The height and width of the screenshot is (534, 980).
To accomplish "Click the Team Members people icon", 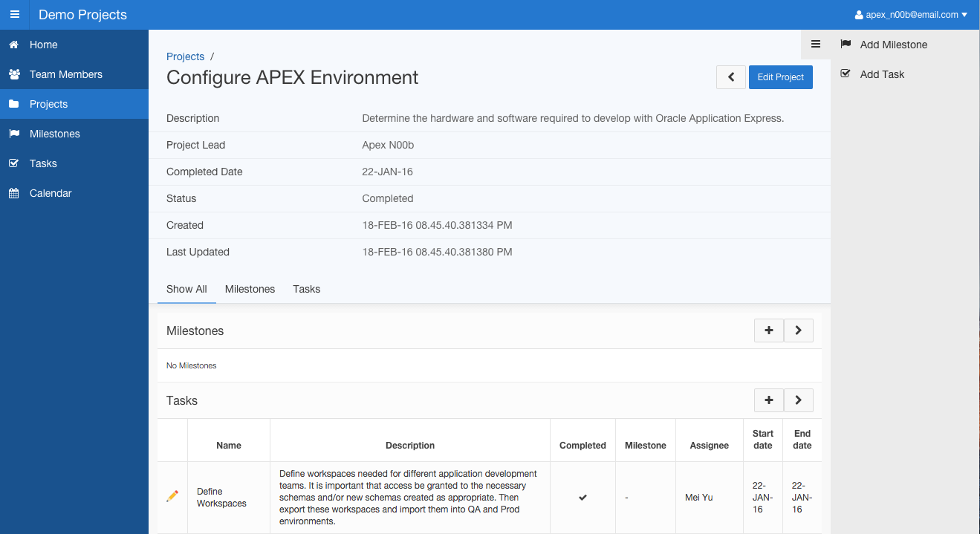I will coord(14,74).
